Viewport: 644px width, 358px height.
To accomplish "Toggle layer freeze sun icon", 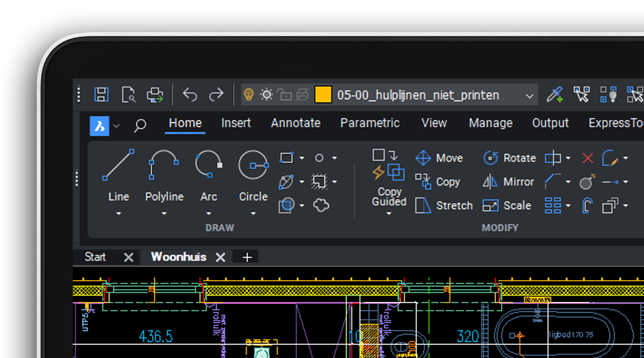I will 267,95.
